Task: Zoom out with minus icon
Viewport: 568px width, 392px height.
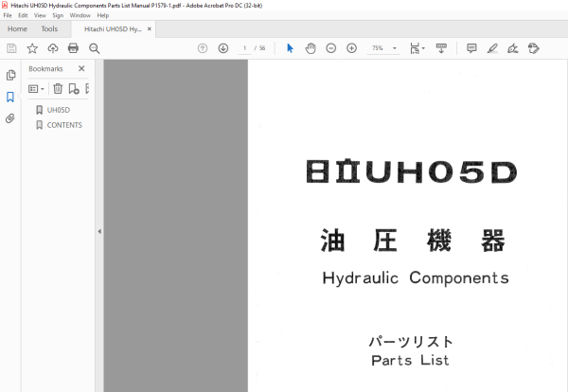Action: (330, 48)
